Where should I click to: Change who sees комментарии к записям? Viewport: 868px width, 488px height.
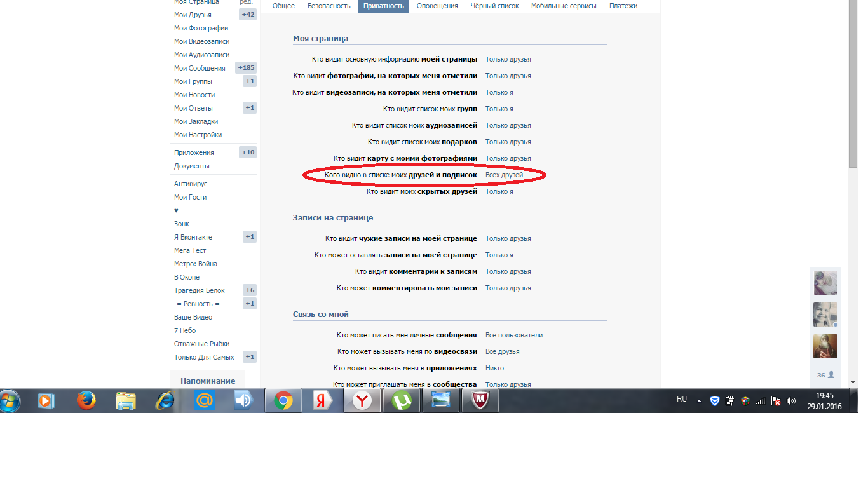(x=508, y=271)
